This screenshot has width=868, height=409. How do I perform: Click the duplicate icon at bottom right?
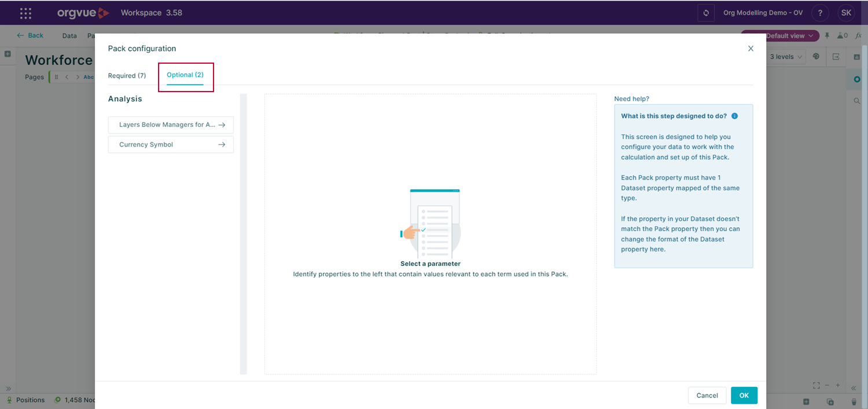830,401
